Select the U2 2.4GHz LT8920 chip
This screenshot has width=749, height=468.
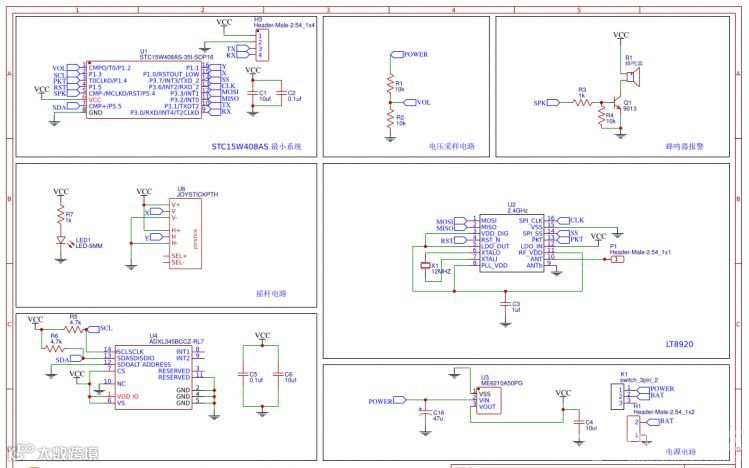(512, 243)
